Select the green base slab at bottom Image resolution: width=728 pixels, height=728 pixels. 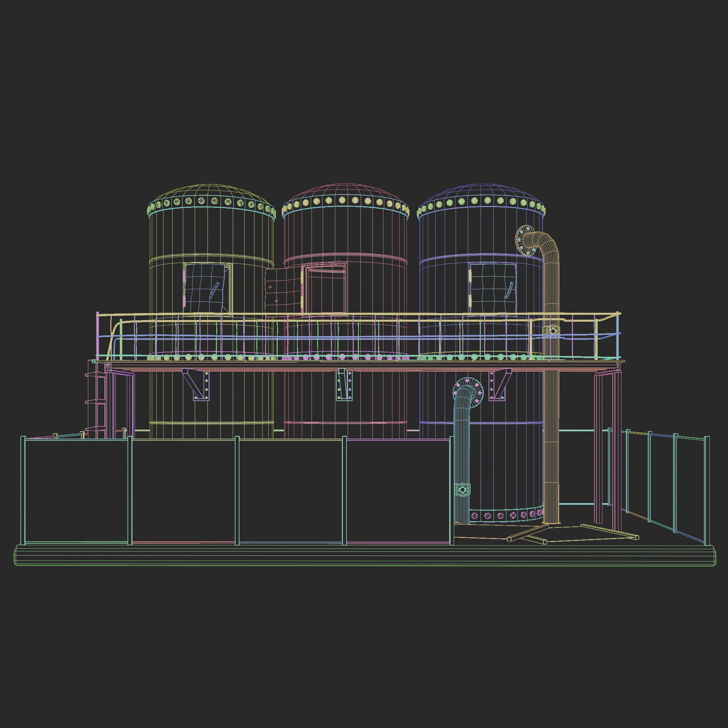[365, 555]
